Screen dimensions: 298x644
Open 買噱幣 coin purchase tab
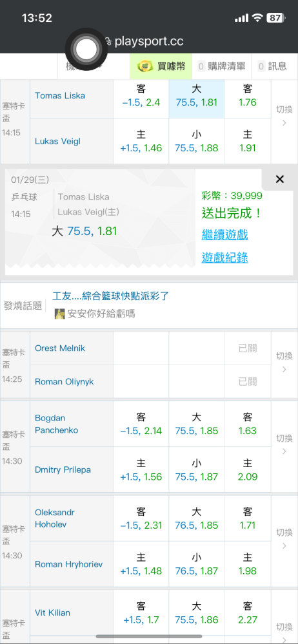click(x=161, y=66)
